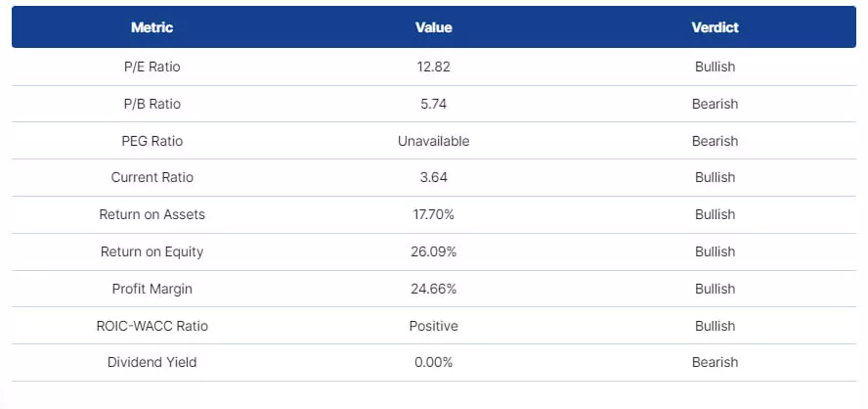Select the Unavailable PEG value
Image resolution: width=868 pixels, height=409 pixels.
tap(433, 141)
